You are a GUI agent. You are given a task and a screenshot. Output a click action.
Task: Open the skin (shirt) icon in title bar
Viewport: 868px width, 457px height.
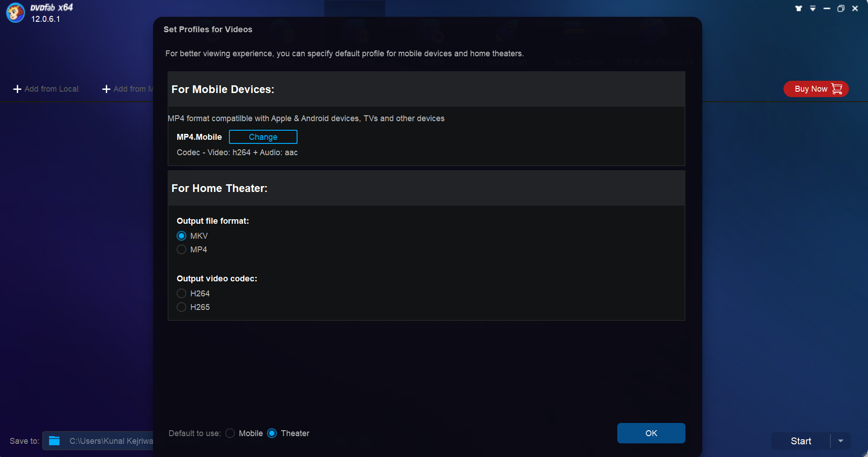point(799,9)
